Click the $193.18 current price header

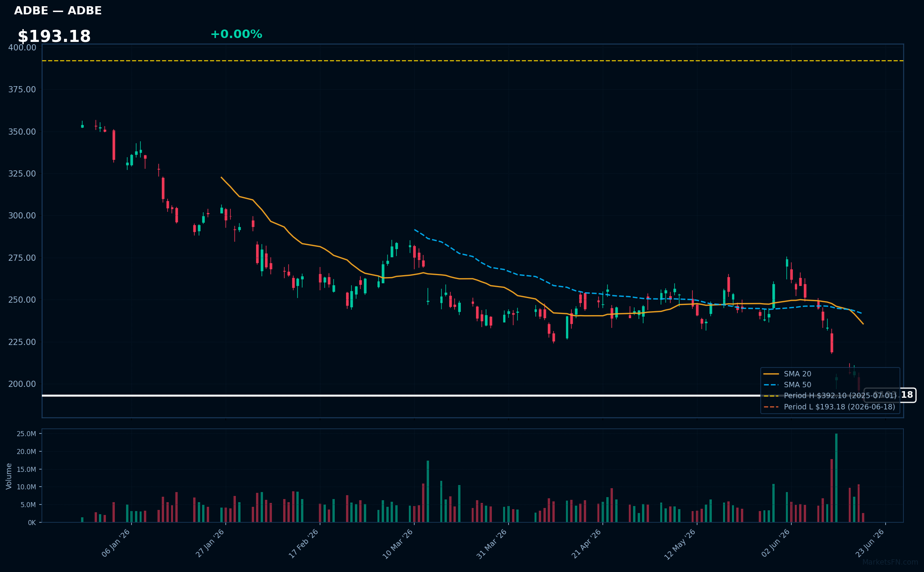coord(54,36)
